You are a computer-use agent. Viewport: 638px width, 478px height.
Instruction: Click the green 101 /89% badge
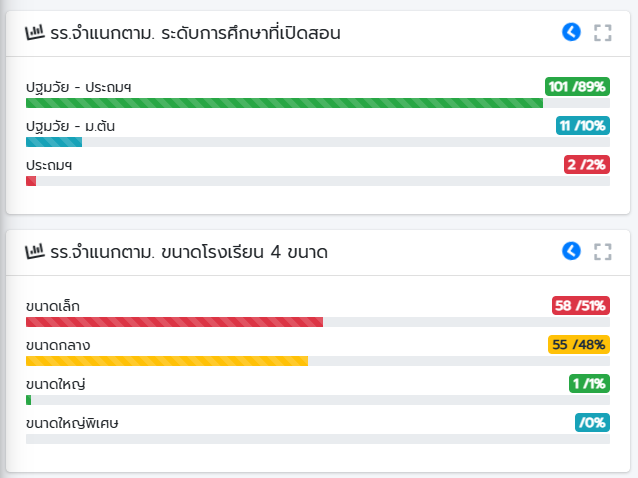[x=577, y=87]
